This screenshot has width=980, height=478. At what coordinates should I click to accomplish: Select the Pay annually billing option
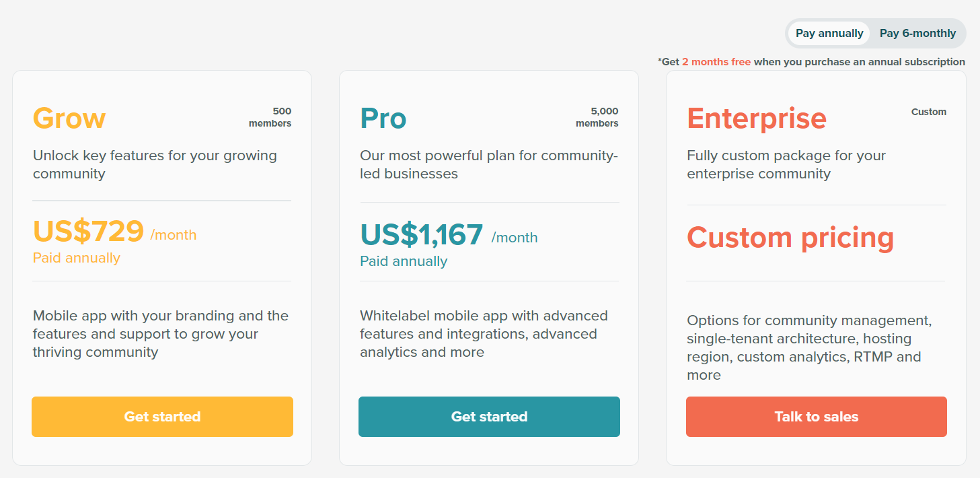(829, 32)
